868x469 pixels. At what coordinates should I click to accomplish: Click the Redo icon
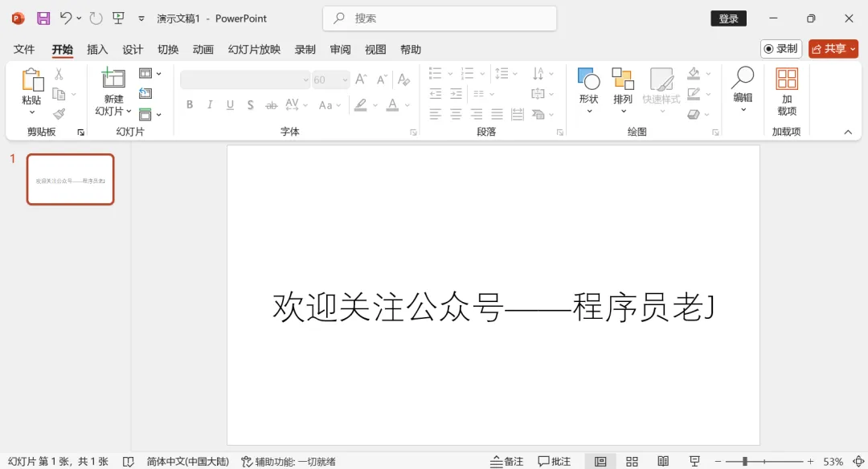tap(96, 18)
